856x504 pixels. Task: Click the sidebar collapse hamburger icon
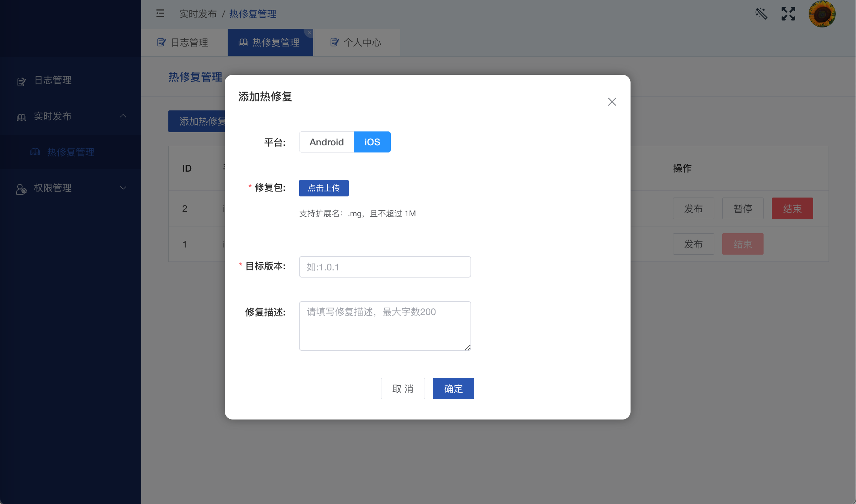click(x=160, y=14)
